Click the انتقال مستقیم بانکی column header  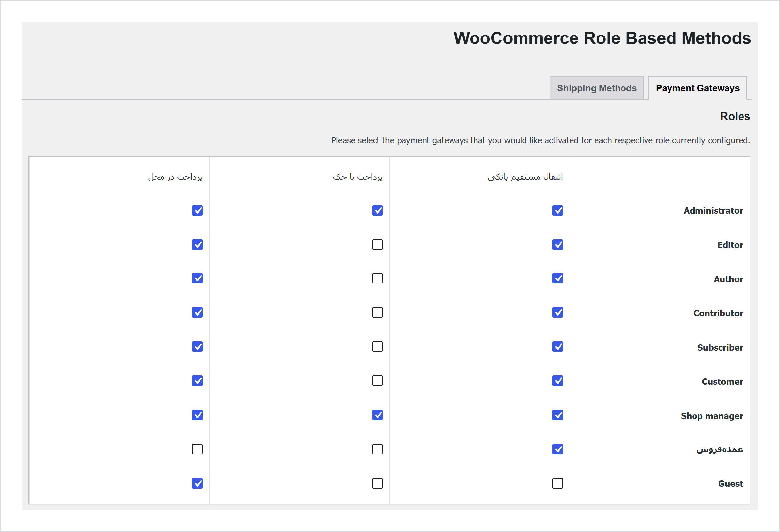click(x=525, y=177)
